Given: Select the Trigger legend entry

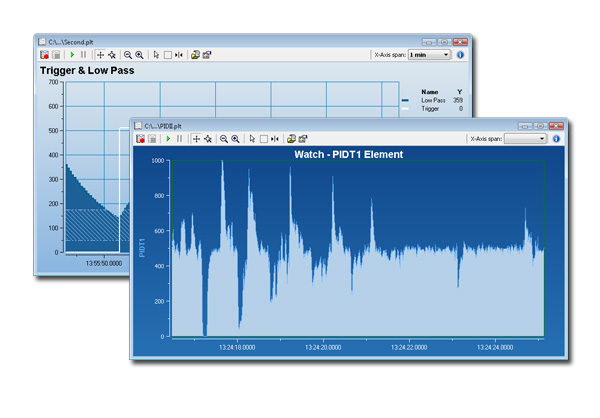Looking at the screenshot, I should tap(431, 108).
